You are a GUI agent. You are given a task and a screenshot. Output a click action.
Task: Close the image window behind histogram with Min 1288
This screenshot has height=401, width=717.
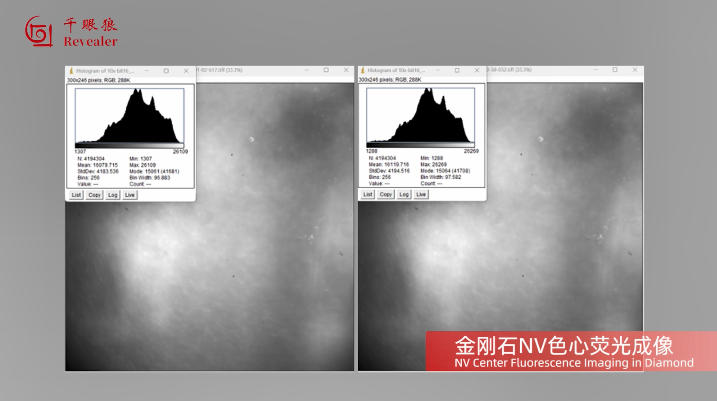635,70
